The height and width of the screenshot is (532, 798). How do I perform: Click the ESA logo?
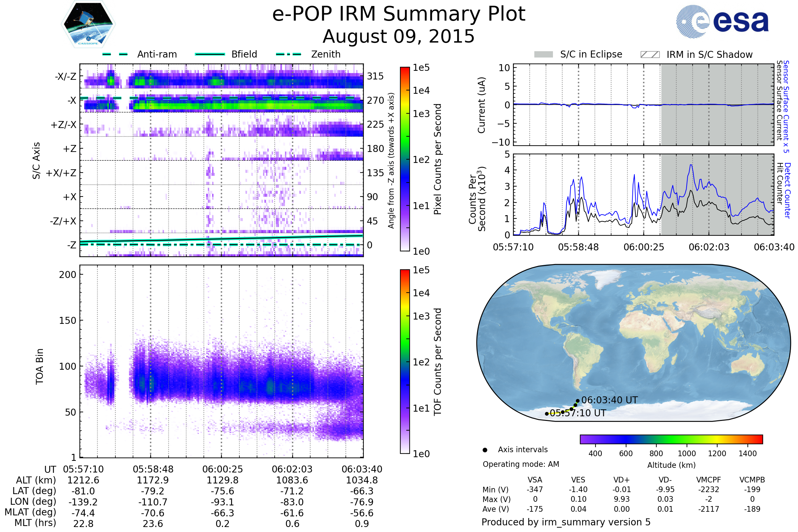pos(722,21)
